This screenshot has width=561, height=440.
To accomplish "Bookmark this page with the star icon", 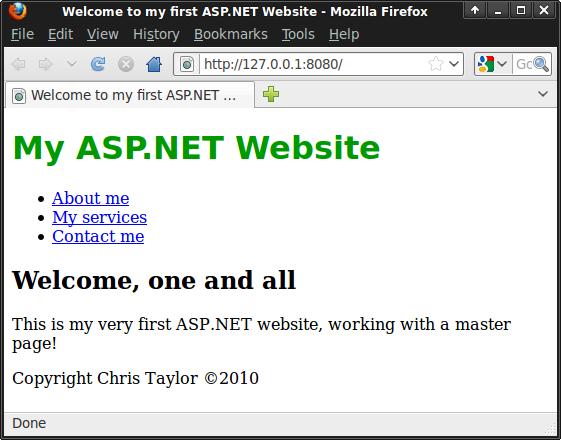I will (435, 64).
